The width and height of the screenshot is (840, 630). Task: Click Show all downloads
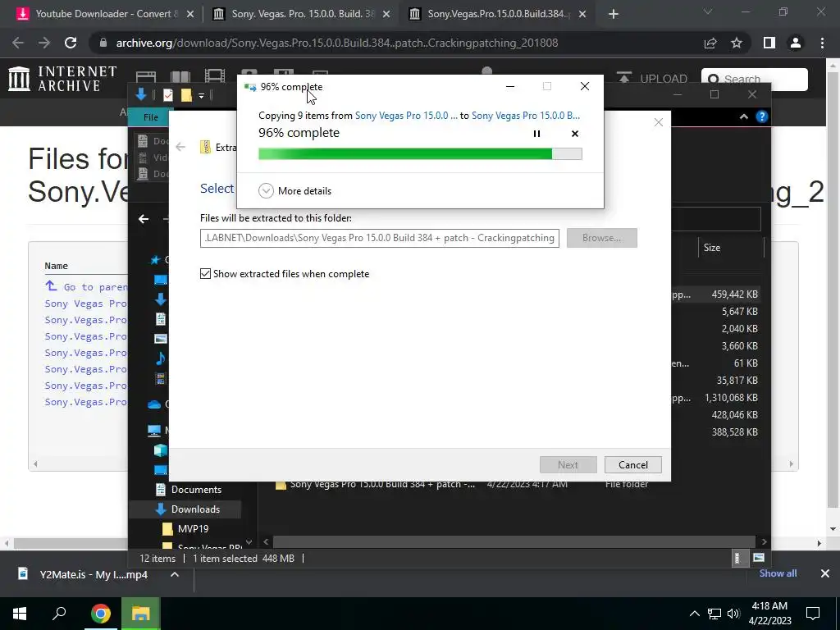[x=778, y=573]
